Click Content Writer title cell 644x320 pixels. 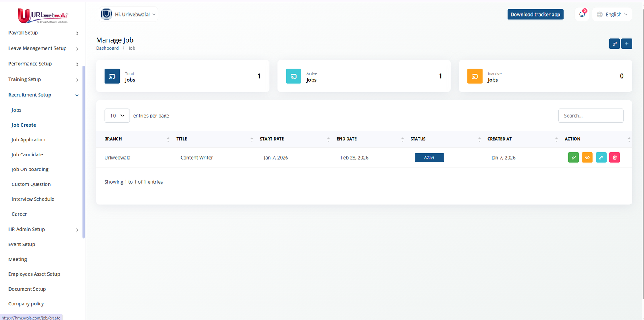[196, 158]
